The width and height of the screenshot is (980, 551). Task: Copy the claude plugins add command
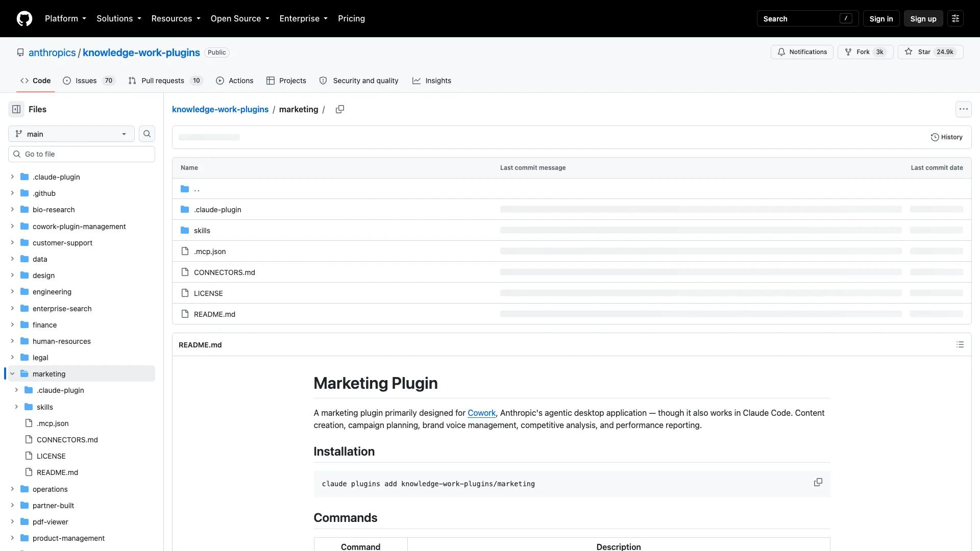[818, 482]
